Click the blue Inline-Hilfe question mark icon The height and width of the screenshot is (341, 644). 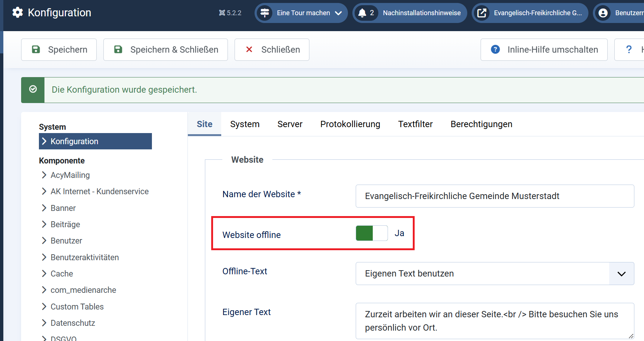pyautogui.click(x=495, y=49)
